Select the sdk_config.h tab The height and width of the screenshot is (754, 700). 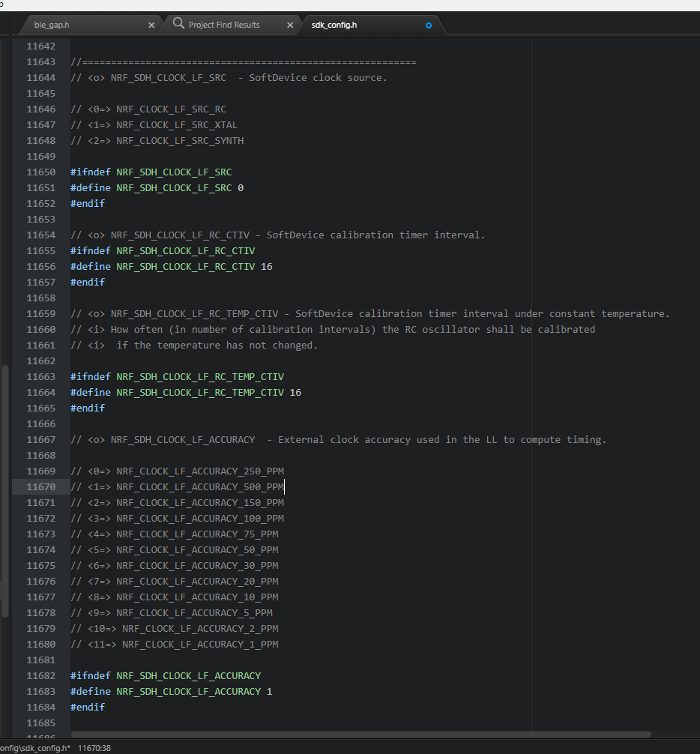[x=334, y=25]
